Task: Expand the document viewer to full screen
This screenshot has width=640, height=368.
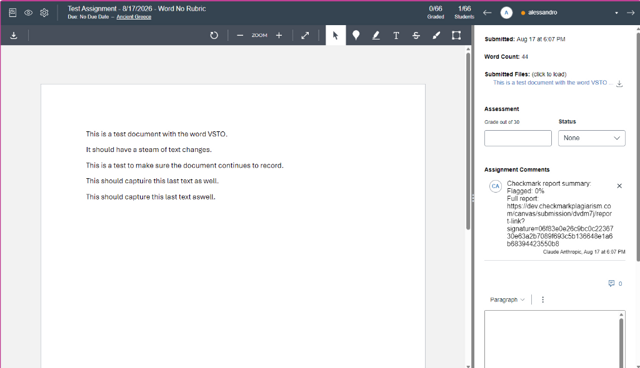Action: (305, 35)
